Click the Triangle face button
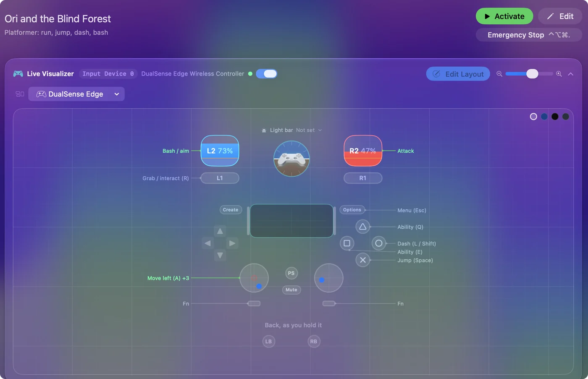The height and width of the screenshot is (379, 588). click(363, 227)
